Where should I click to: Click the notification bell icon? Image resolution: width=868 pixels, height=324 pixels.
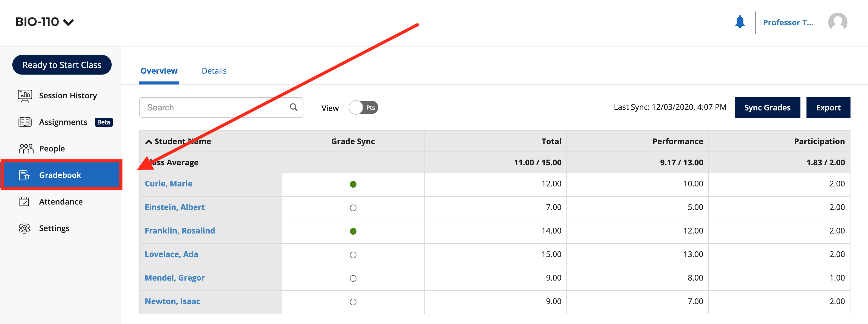tap(740, 22)
